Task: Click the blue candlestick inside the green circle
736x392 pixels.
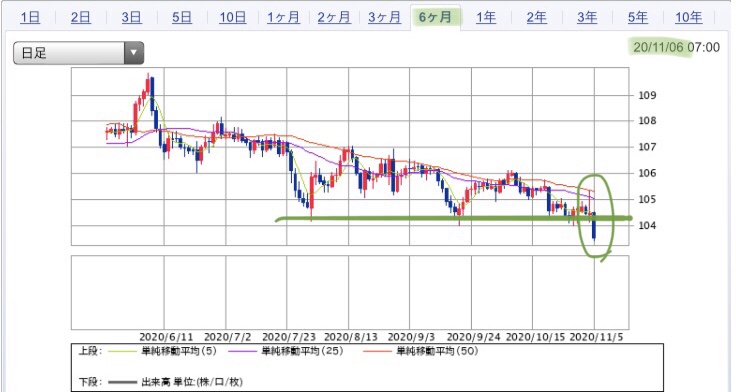Action: [x=595, y=226]
